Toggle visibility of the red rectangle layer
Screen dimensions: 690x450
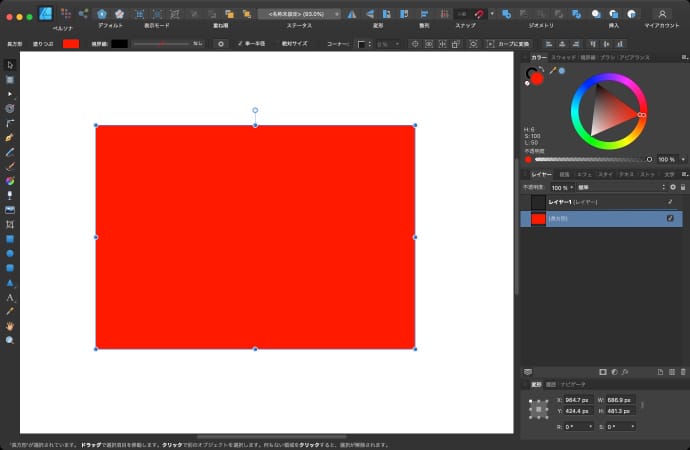[x=670, y=218]
